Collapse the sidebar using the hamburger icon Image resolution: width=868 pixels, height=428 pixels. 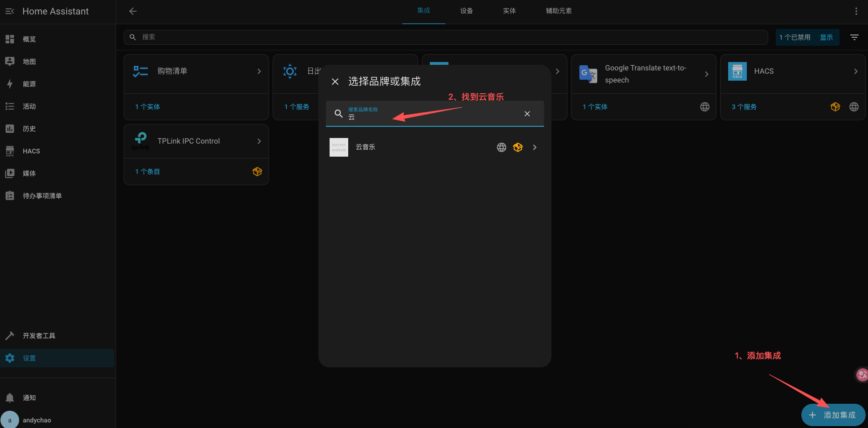pos(10,11)
